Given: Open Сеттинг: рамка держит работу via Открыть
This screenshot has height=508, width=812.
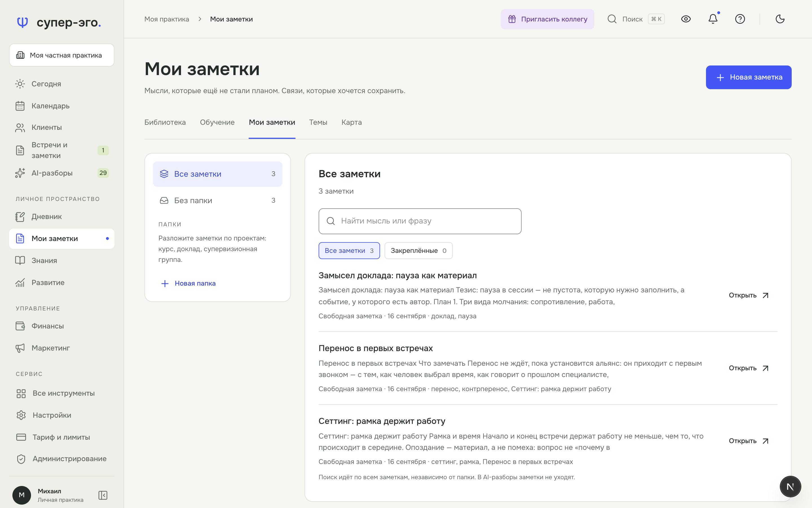Looking at the screenshot, I should (749, 441).
